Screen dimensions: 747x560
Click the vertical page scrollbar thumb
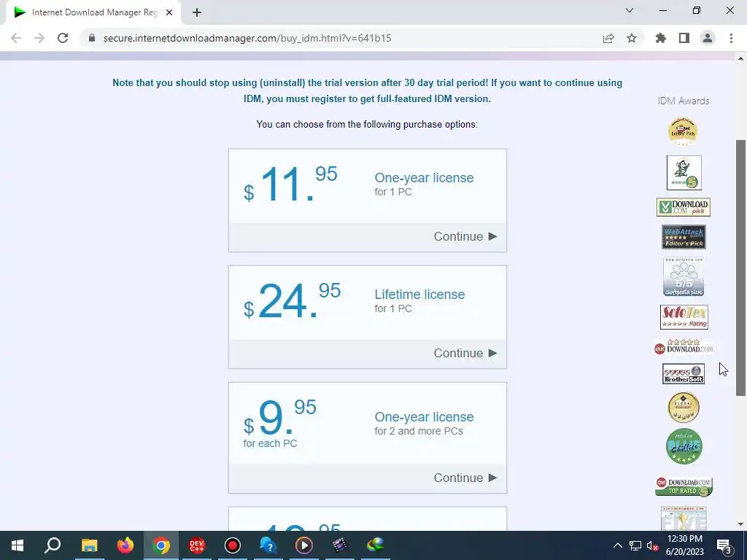[x=740, y=268]
